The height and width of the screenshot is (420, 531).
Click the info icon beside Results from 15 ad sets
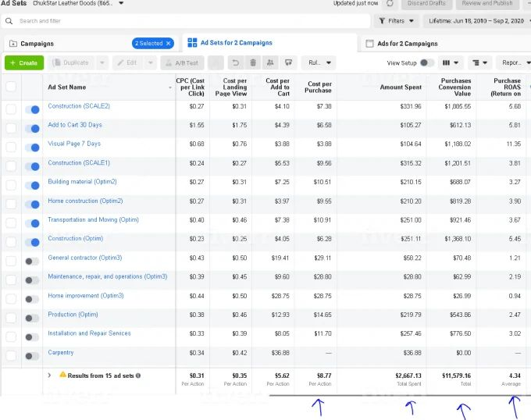pyautogui.click(x=138, y=376)
